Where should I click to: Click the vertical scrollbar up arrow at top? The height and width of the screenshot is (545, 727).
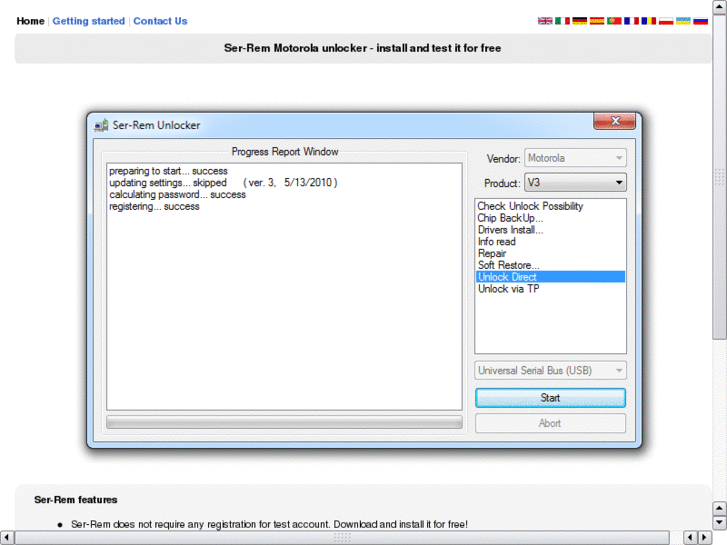click(x=720, y=6)
